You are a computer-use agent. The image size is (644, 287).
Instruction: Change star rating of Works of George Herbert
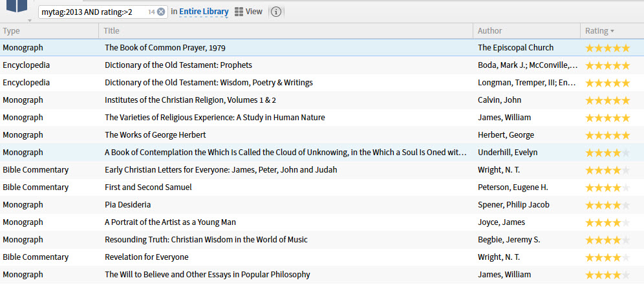click(607, 135)
